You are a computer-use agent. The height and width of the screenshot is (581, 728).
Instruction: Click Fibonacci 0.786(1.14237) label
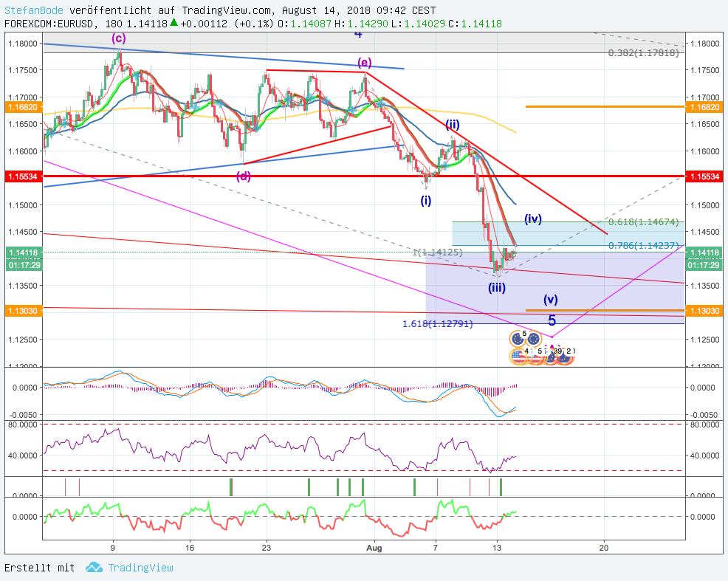click(644, 246)
